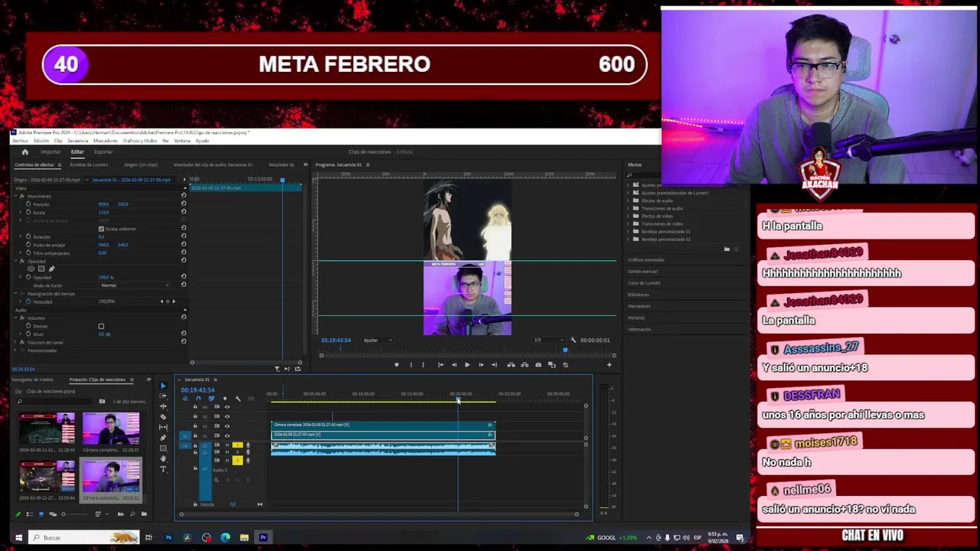Collapse the Movimiento effect group
The image size is (980, 551).
click(15, 196)
